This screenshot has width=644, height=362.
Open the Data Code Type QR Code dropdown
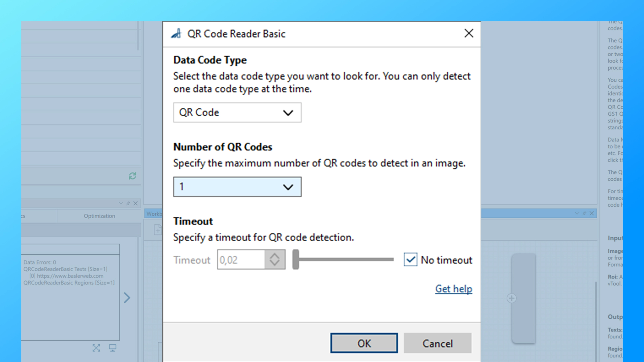click(x=237, y=112)
